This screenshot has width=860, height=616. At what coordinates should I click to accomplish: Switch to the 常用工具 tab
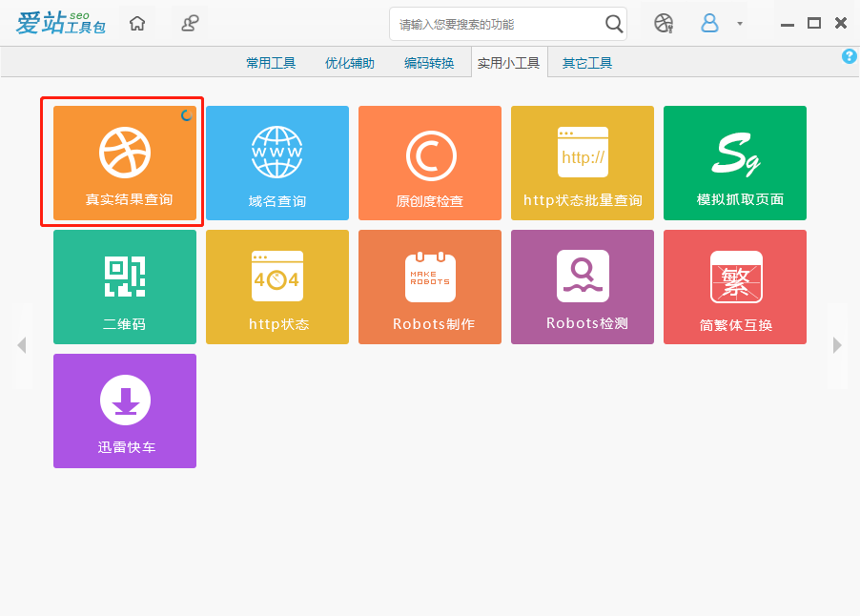(x=270, y=62)
